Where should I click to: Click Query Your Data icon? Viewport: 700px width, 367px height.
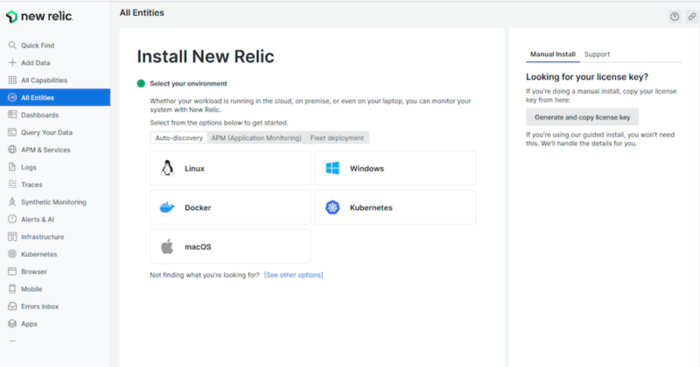12,132
